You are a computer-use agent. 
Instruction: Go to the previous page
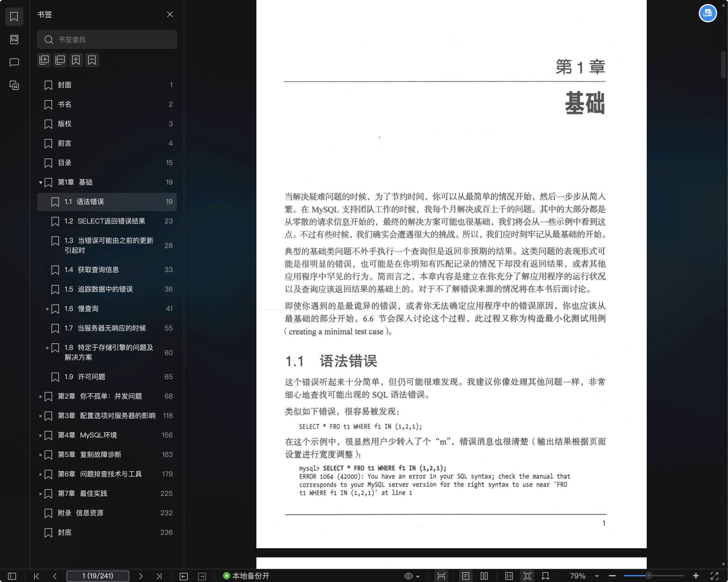(x=55, y=576)
